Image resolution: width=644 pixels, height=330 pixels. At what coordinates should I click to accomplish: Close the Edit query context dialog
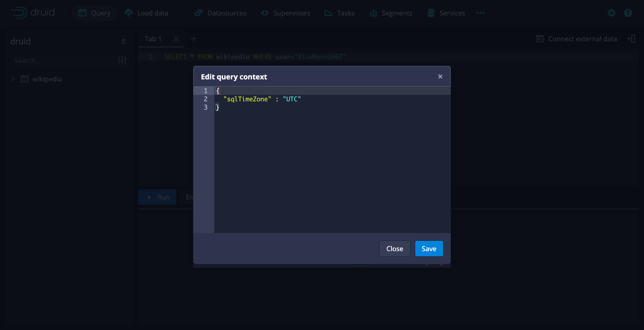(440, 76)
